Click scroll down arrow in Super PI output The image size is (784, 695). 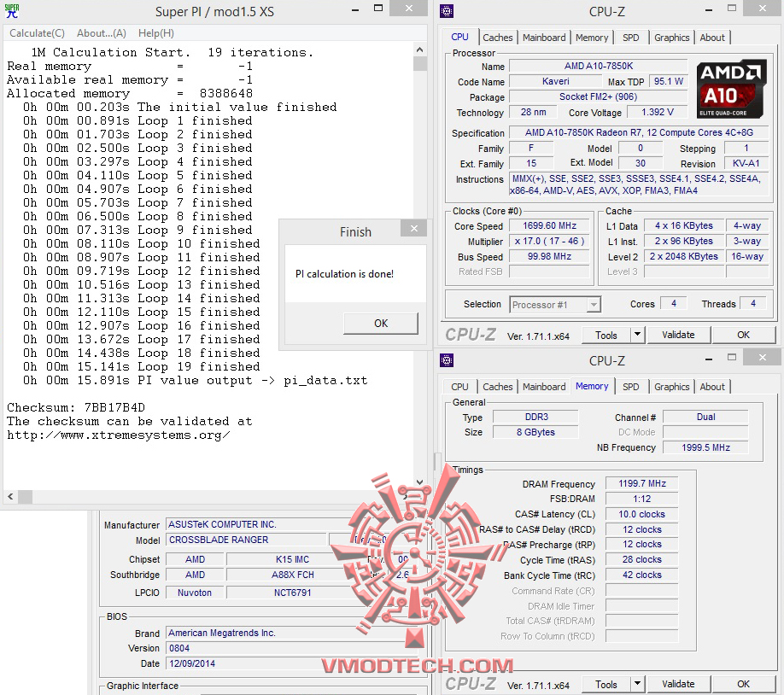[419, 482]
